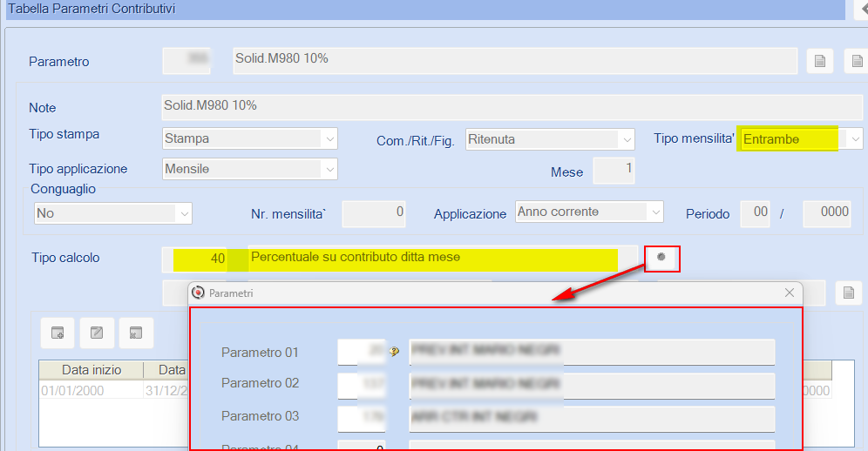The width and height of the screenshot is (868, 451).
Task: Open the Tipo applicazione Mensile dropdown
Action: tap(330, 169)
